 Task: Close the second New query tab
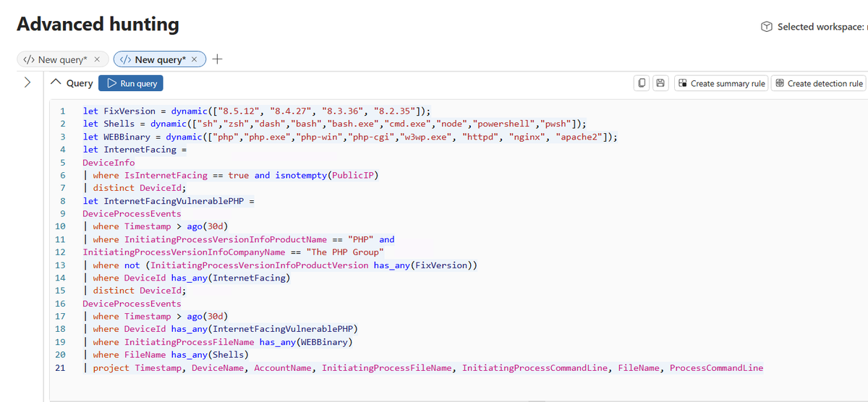coord(195,59)
